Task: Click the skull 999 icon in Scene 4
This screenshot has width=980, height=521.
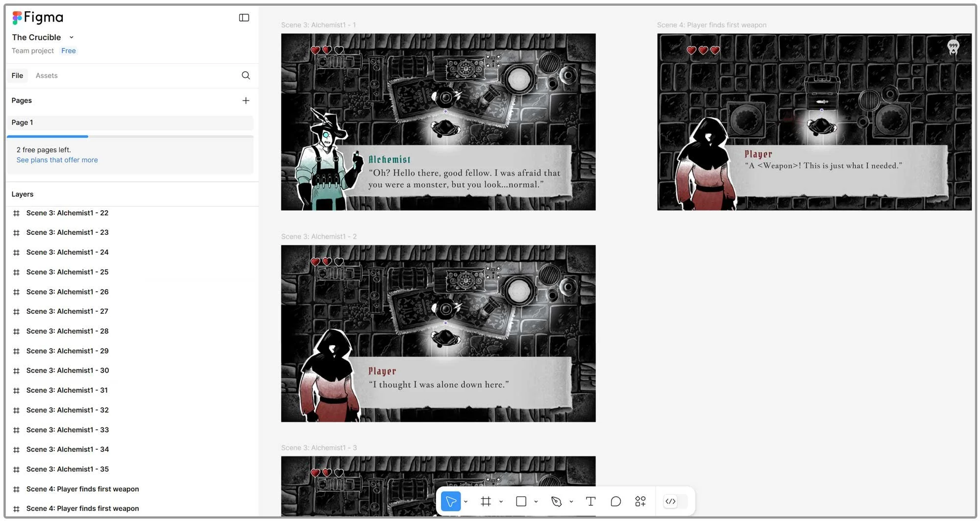Action: (x=953, y=47)
